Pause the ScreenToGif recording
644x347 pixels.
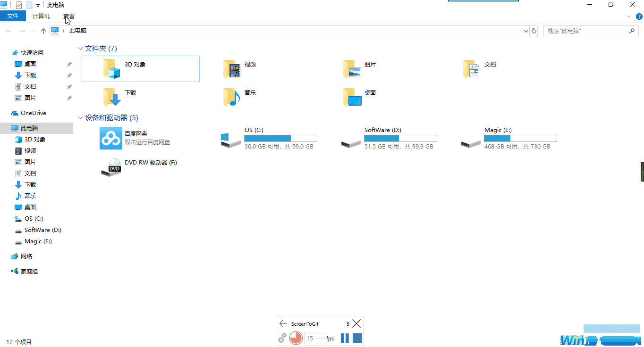345,338
